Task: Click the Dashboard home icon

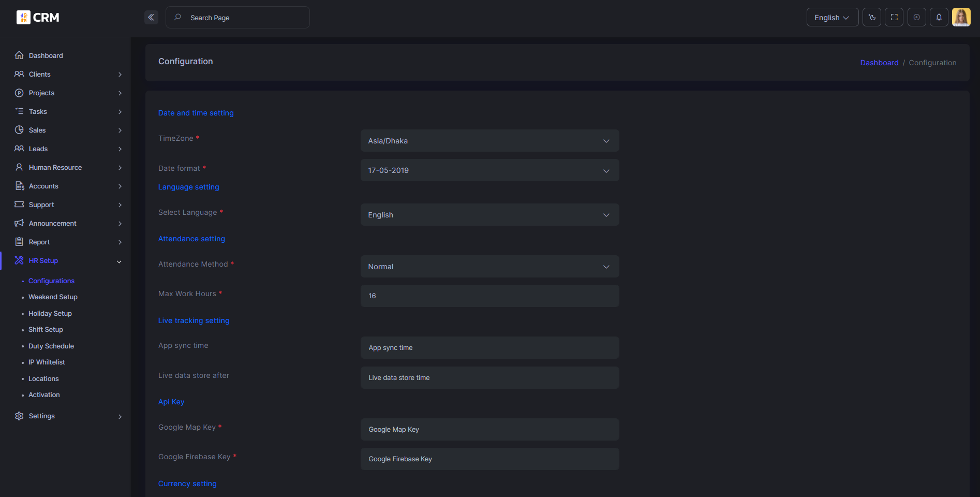Action: tap(19, 55)
